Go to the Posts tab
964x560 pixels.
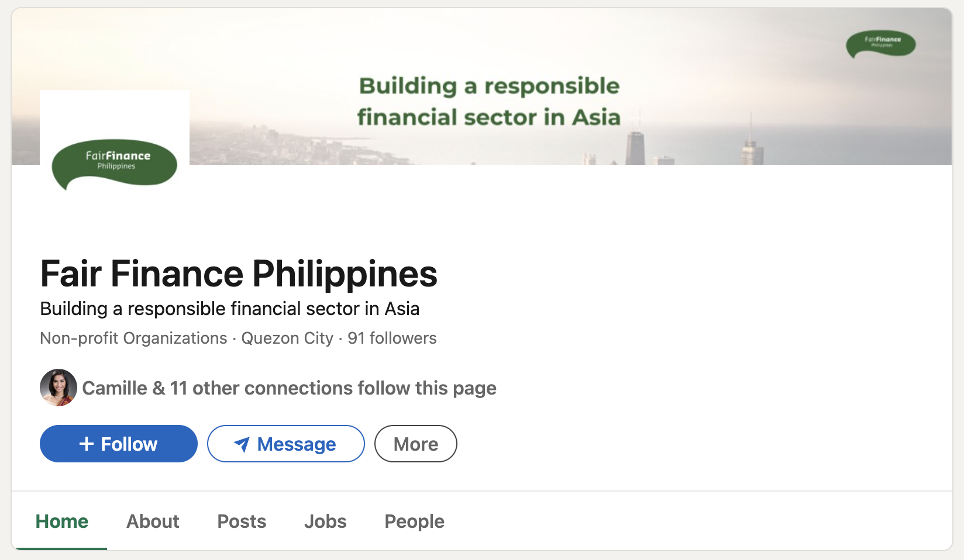tap(242, 521)
